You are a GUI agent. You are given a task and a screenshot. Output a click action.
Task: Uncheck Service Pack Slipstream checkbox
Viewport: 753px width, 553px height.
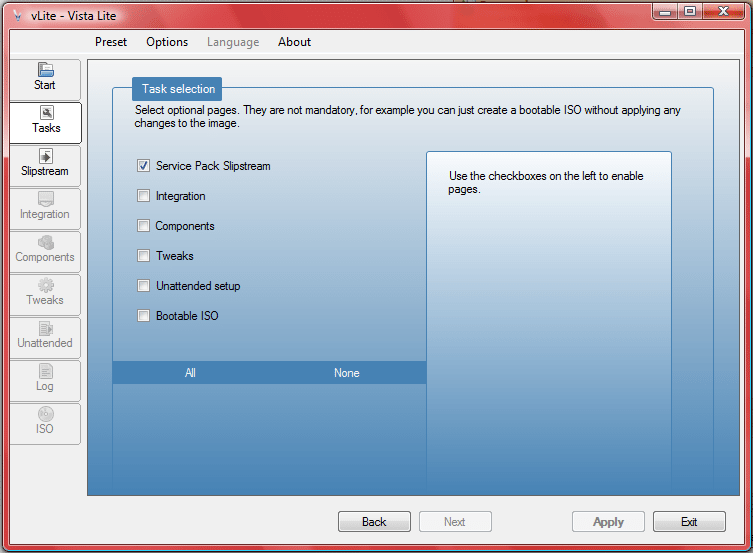click(x=143, y=166)
